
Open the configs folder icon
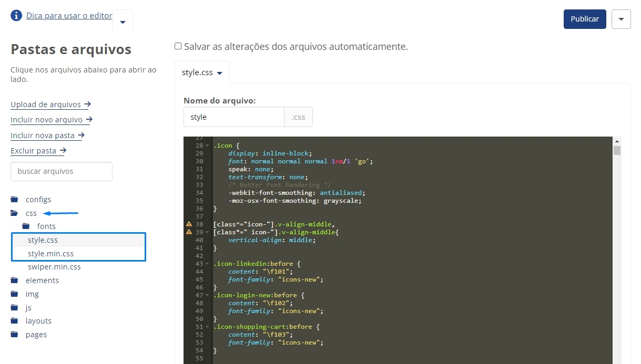tap(14, 200)
